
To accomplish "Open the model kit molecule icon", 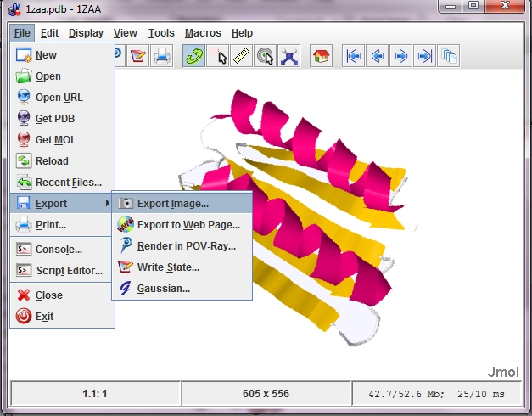I will point(288,56).
